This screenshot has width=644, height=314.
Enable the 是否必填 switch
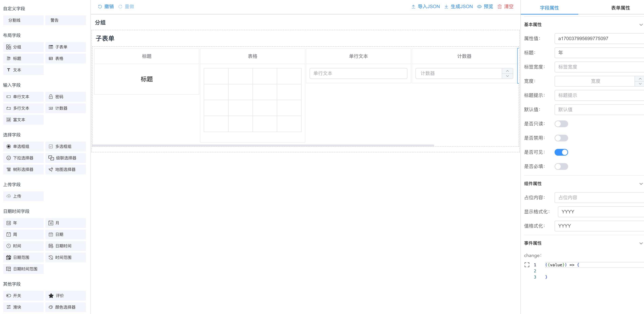(561, 166)
